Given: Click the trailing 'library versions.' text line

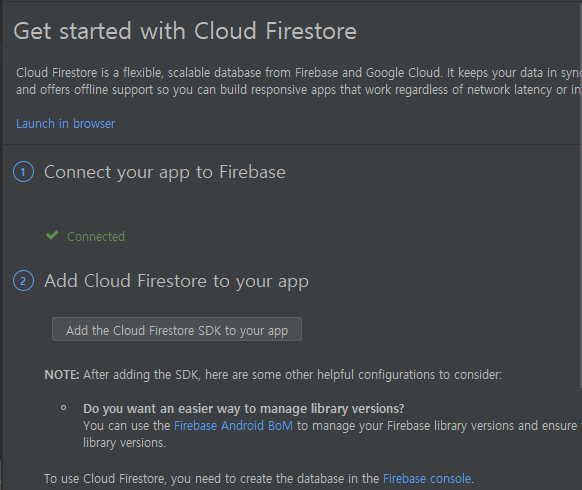Looking at the screenshot, I should tap(124, 443).
